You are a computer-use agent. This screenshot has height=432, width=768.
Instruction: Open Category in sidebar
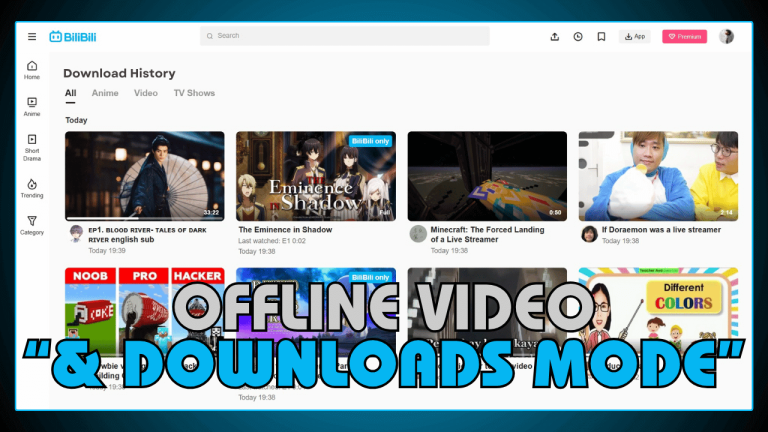coord(32,225)
